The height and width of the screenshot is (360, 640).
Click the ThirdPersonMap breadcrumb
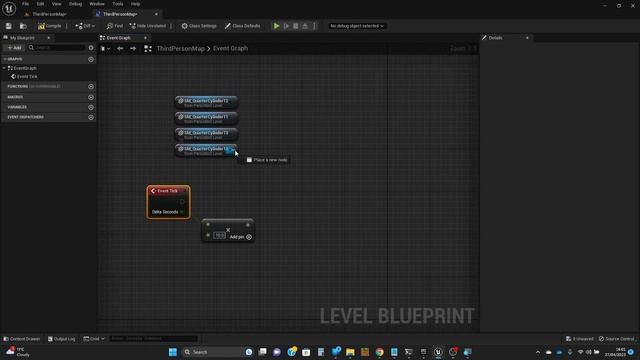click(x=180, y=49)
